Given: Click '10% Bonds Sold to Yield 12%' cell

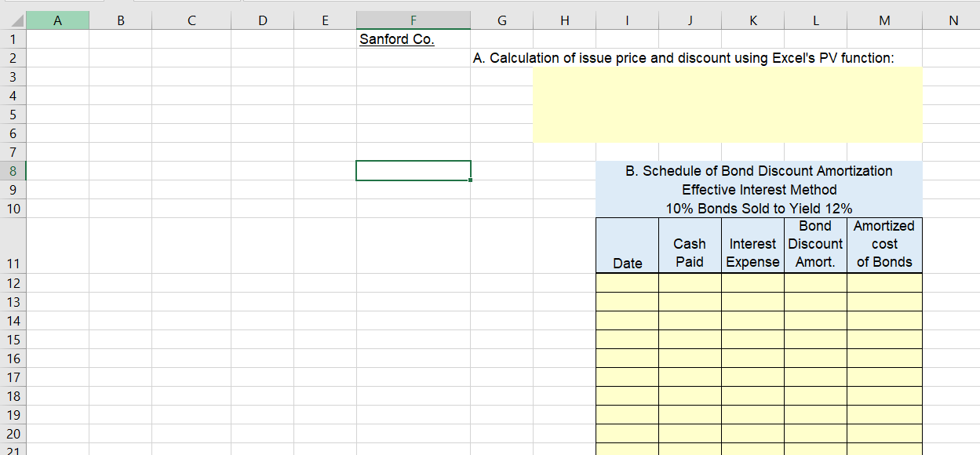Looking at the screenshot, I should click(x=759, y=209).
